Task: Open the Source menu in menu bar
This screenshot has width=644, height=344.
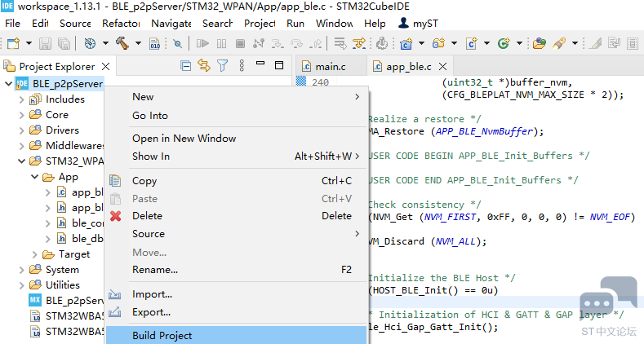Action: (x=75, y=24)
